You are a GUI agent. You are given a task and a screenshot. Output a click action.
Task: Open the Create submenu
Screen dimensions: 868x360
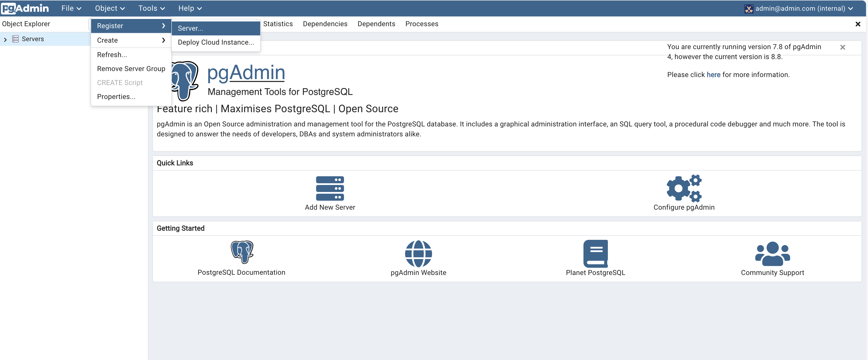pos(131,40)
